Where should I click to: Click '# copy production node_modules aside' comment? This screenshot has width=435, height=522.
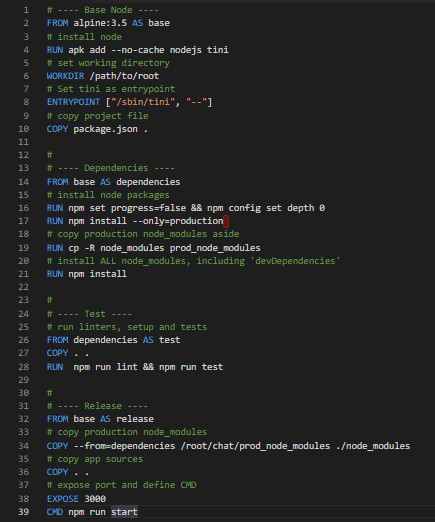(143, 234)
